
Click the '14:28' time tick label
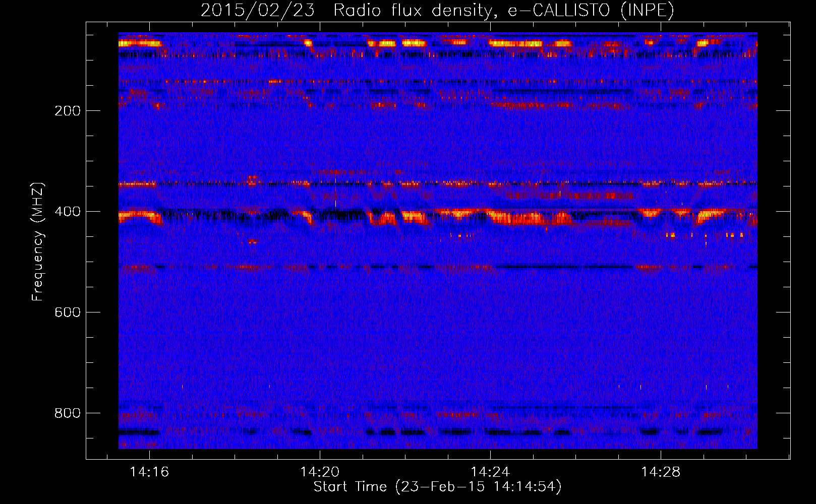point(661,472)
